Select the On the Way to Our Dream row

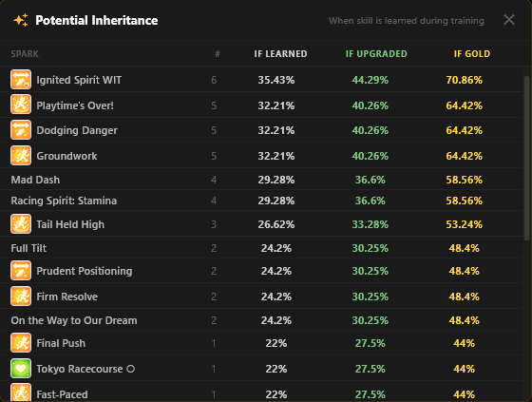261,320
